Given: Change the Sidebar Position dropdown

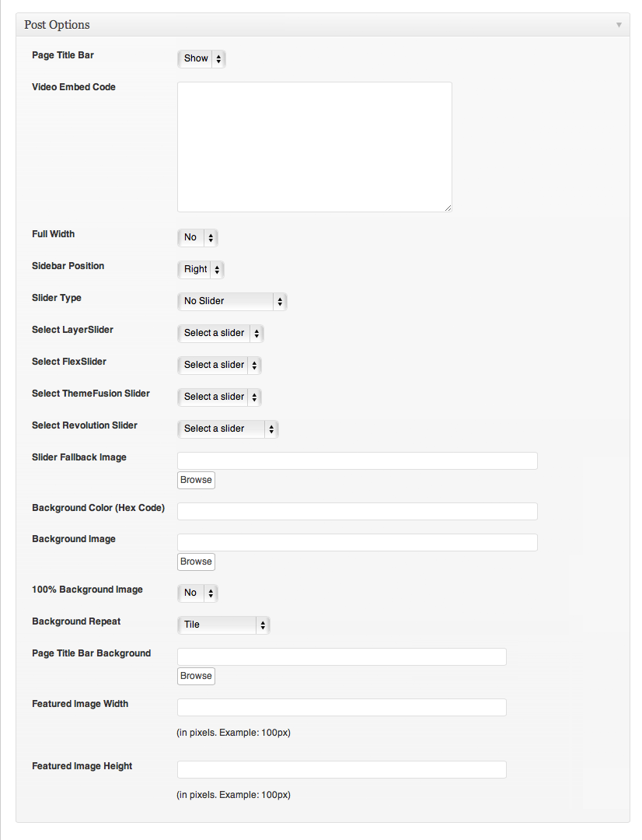Looking at the screenshot, I should [201, 270].
